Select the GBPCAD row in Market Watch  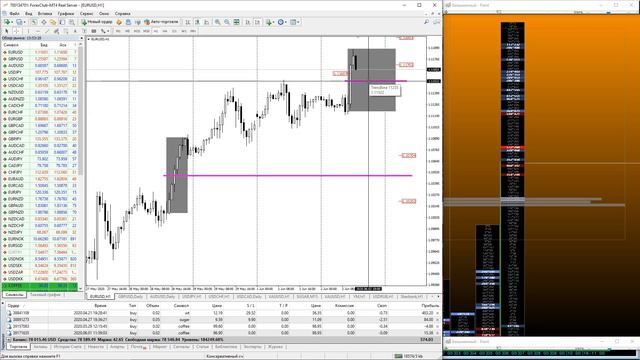(x=40, y=126)
